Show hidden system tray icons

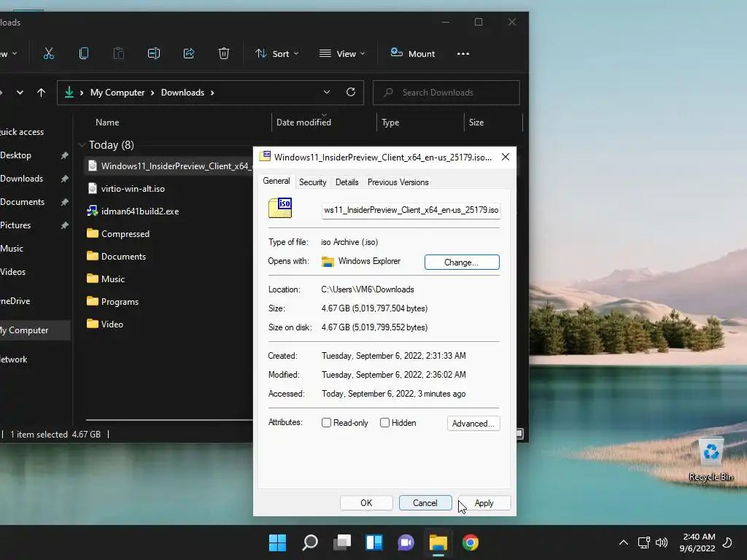pos(623,542)
